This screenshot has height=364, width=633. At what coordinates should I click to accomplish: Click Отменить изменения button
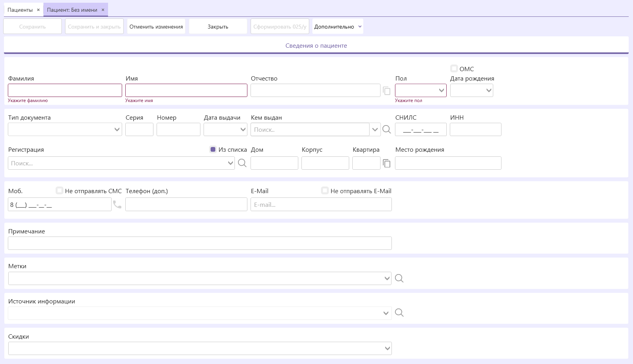coord(156,27)
